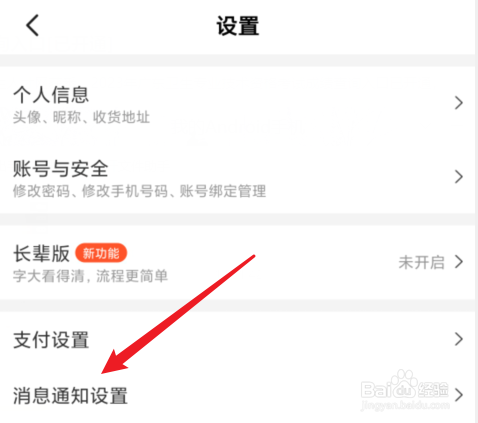Image resolution: width=478 pixels, height=423 pixels.
Task: Go back using the top-left arrow
Action: point(33,25)
